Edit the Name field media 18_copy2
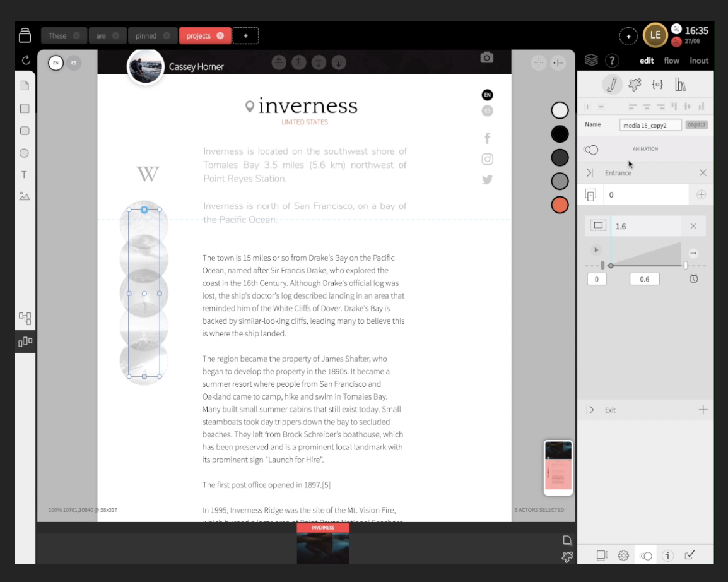Image resolution: width=728 pixels, height=582 pixels. (650, 125)
